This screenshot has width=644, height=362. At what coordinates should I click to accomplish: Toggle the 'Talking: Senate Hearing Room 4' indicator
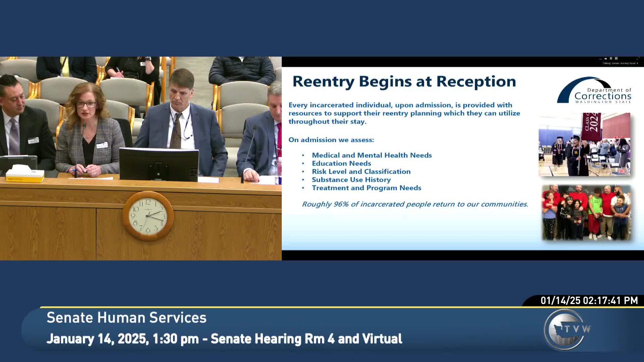point(619,63)
